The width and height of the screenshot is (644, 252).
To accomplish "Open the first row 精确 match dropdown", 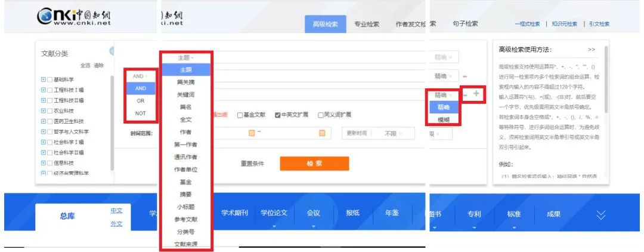I will coord(444,57).
